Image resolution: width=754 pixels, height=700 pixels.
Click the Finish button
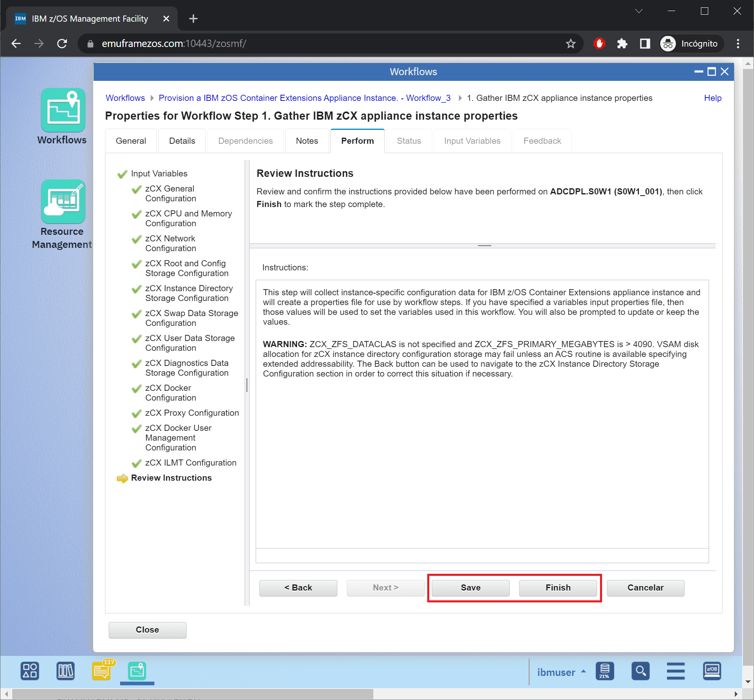click(x=558, y=588)
